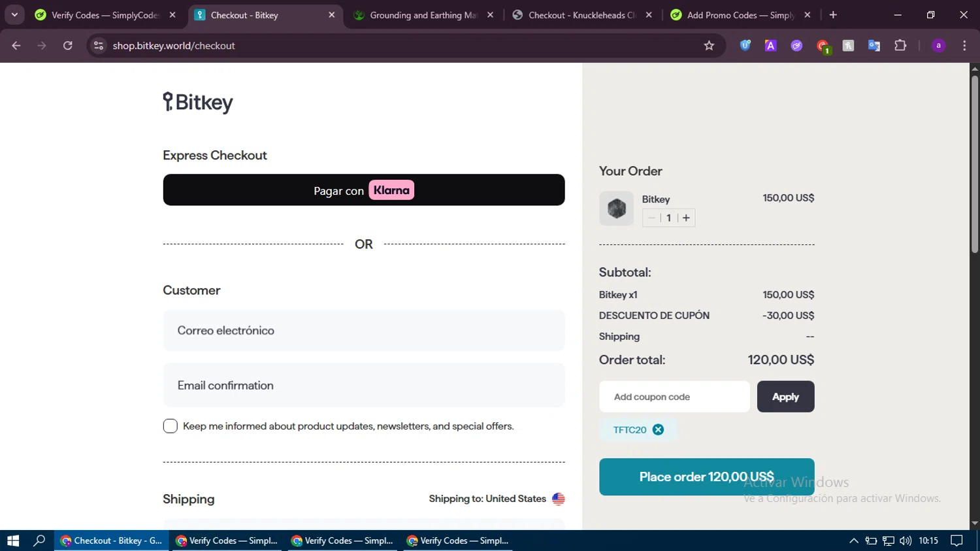Open the volume control in tray

(x=906, y=541)
